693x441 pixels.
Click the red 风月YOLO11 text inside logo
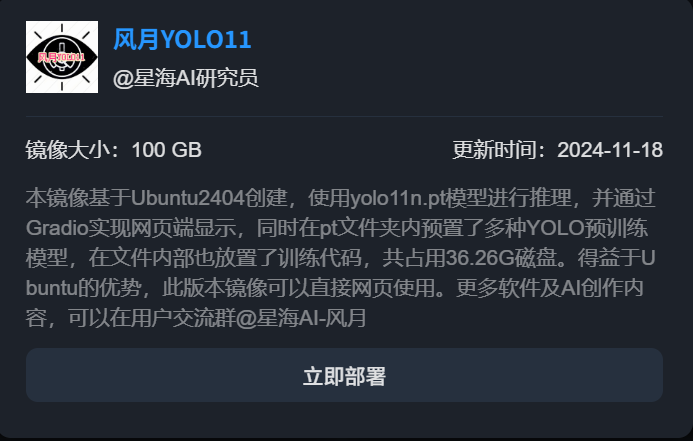(x=61, y=57)
